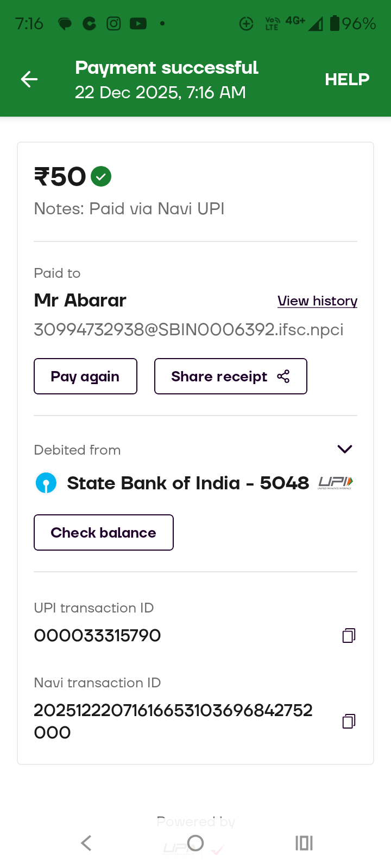
Task: Copy the UPI transaction ID
Action: [349, 635]
